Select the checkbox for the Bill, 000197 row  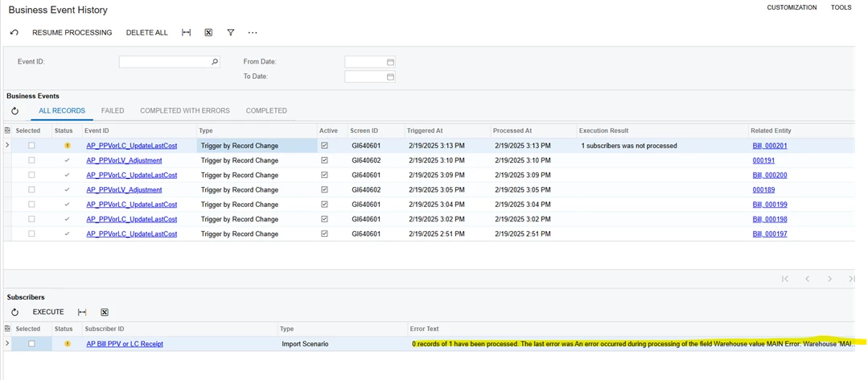31,234
